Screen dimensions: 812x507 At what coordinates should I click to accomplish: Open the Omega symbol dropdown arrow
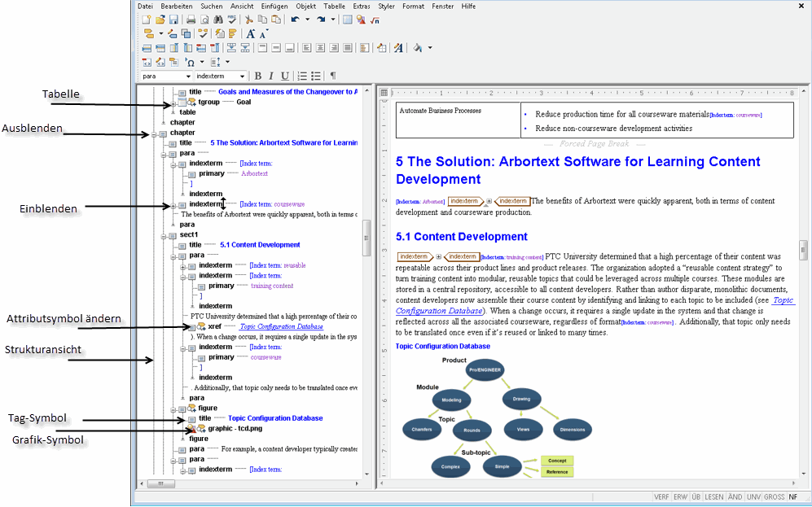202,62
